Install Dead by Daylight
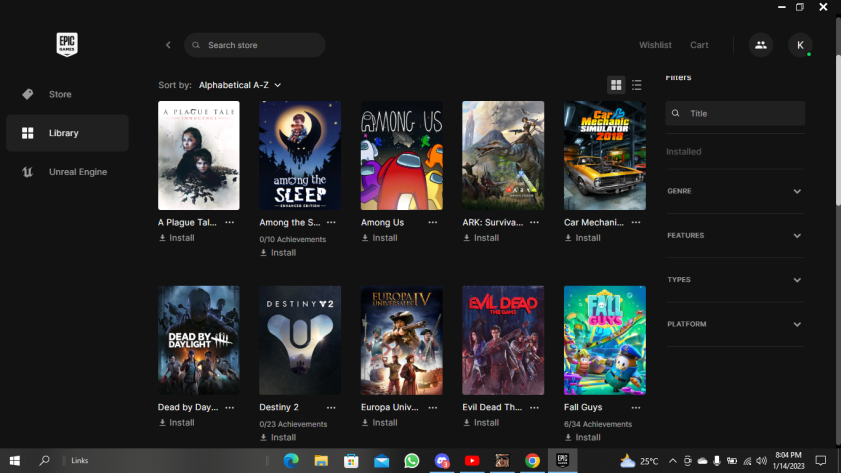Viewport: 841px width, 473px height. click(x=176, y=423)
